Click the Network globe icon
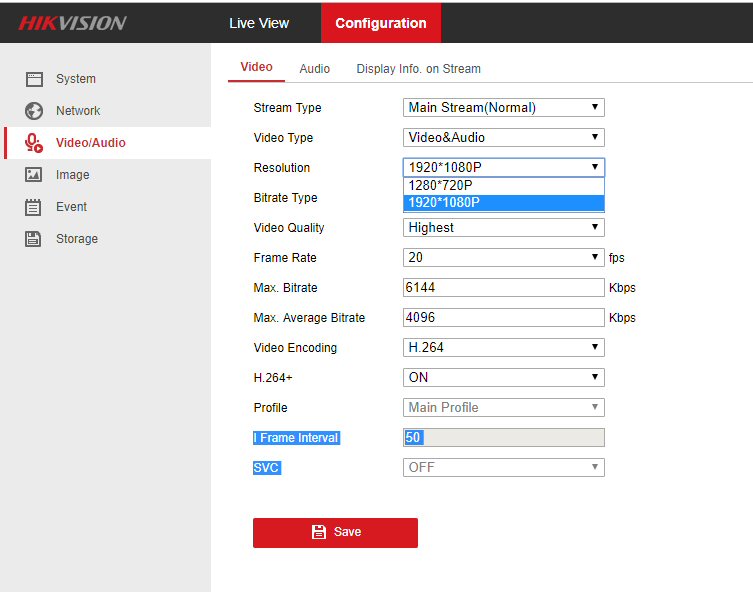Viewport: 753px width, 592px height. (x=34, y=111)
